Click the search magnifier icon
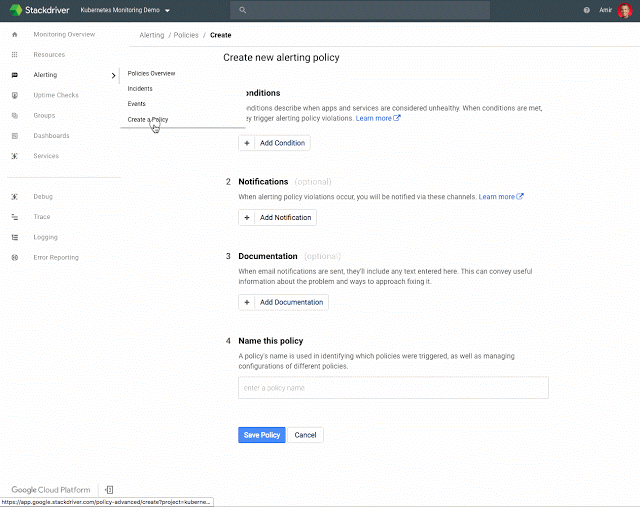The image size is (640, 507). tap(242, 10)
